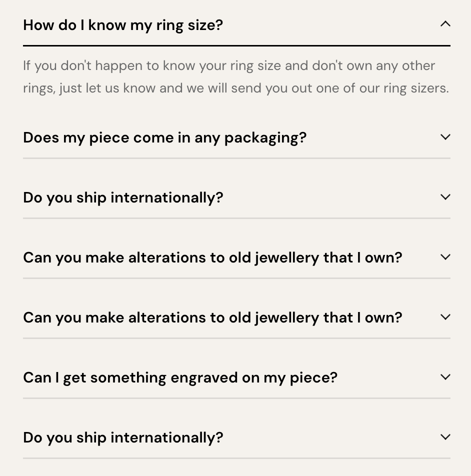The width and height of the screenshot is (471, 476).
Task: Click chevron beside second jewellery alterations question
Action: coord(445,317)
